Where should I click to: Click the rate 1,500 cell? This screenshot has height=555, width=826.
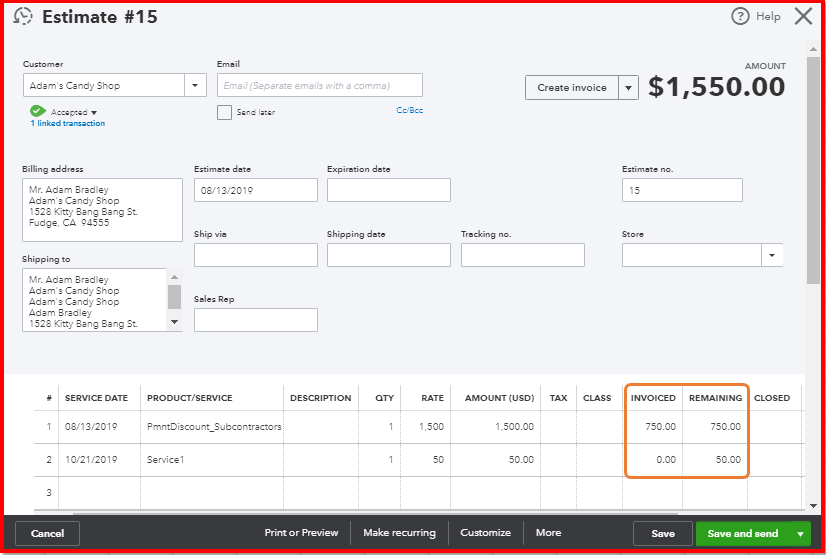pos(424,427)
